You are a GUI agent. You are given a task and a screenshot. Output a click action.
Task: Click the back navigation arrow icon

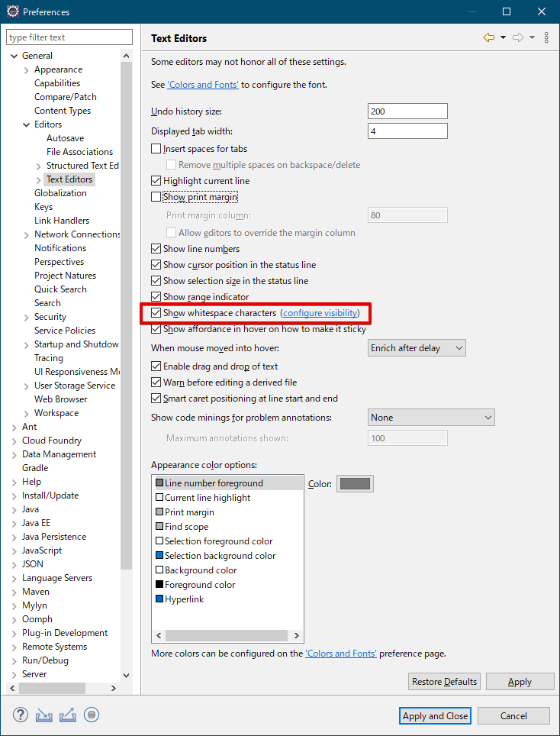[489, 37]
